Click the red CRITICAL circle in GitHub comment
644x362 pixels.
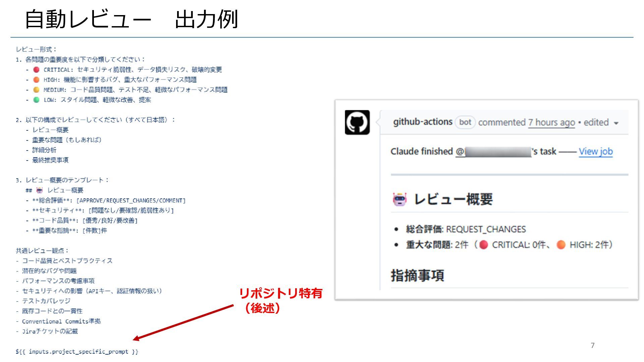pos(483,245)
